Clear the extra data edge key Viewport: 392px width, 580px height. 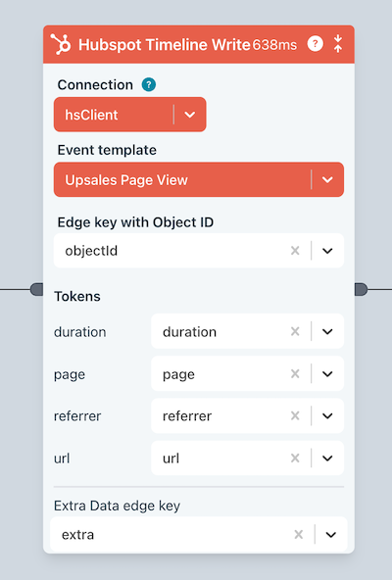tap(298, 535)
